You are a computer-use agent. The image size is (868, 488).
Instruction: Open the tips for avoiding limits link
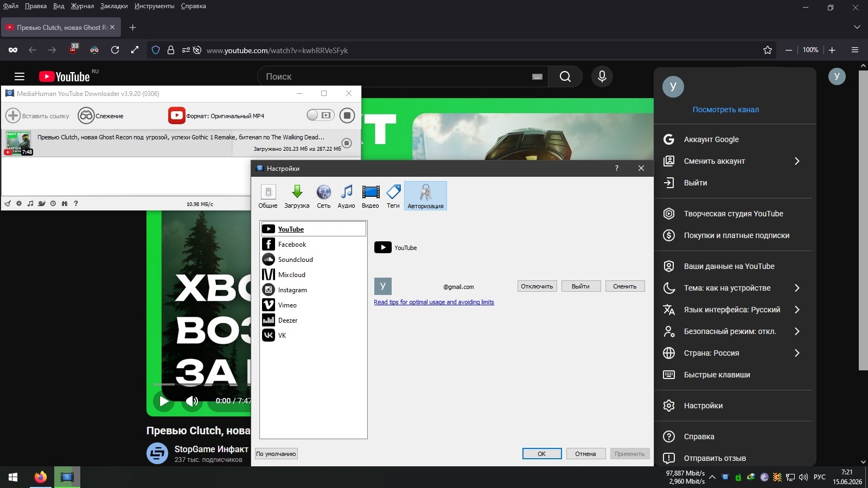coord(434,302)
